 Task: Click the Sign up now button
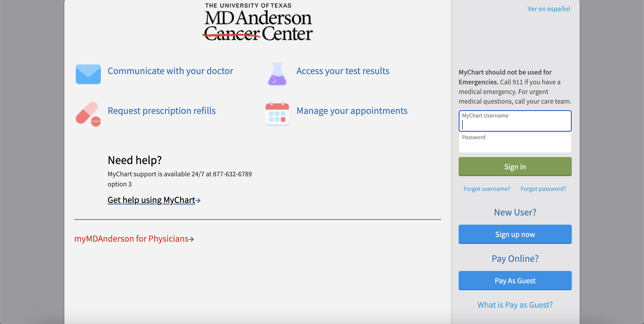[515, 234]
